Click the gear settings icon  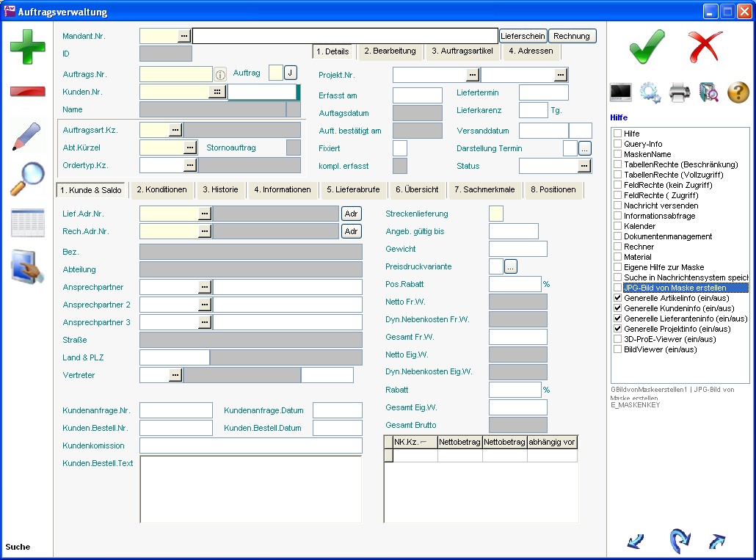(x=650, y=92)
